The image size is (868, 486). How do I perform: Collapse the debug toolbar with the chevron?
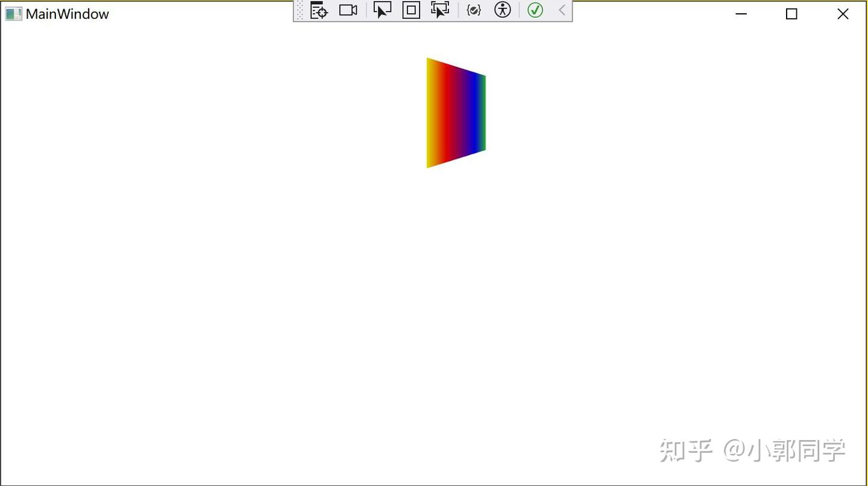tap(561, 10)
